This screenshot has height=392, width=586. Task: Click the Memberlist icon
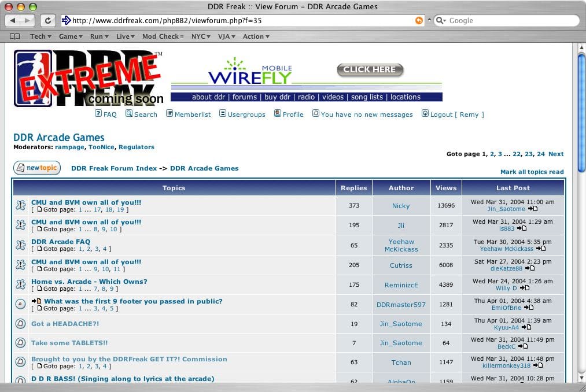(x=169, y=114)
